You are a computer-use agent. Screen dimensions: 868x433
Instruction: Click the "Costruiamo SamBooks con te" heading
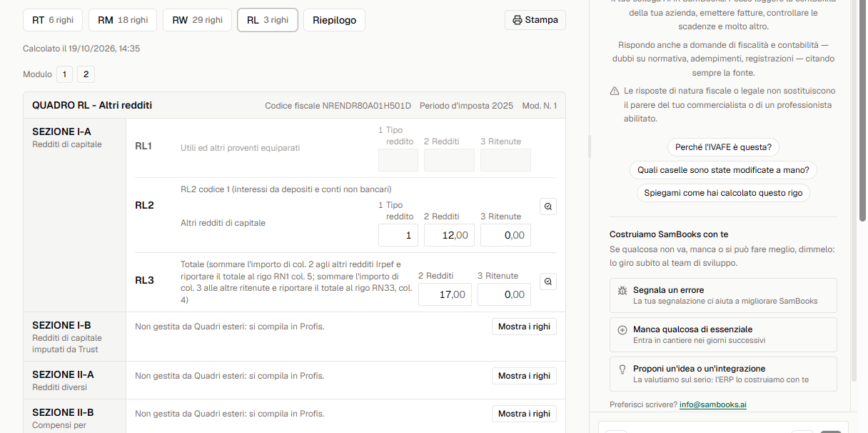669,234
